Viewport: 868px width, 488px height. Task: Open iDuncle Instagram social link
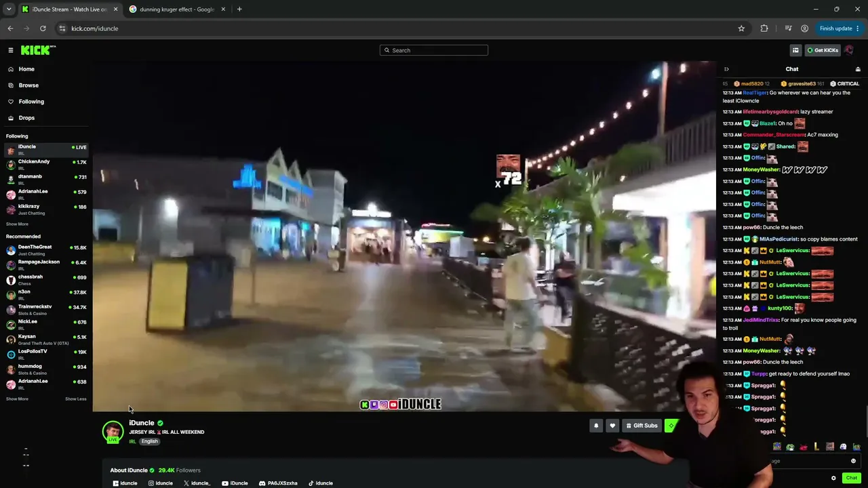(161, 483)
